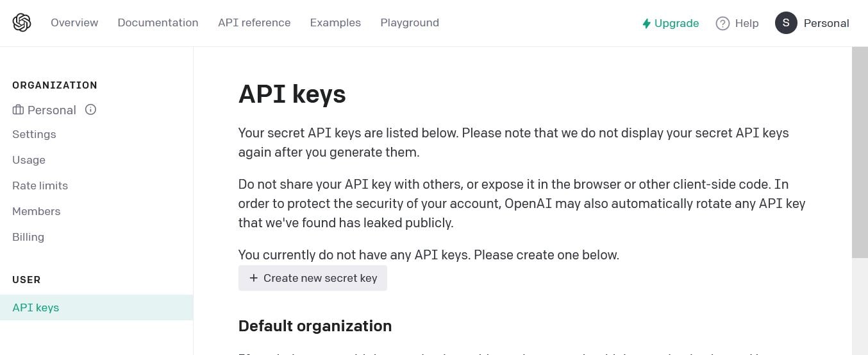Open organization Settings in the sidebar
The height and width of the screenshot is (355, 868).
34,134
